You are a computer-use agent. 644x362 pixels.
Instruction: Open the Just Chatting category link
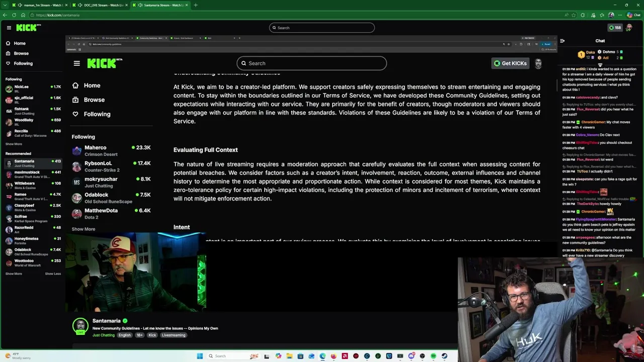coord(103,335)
